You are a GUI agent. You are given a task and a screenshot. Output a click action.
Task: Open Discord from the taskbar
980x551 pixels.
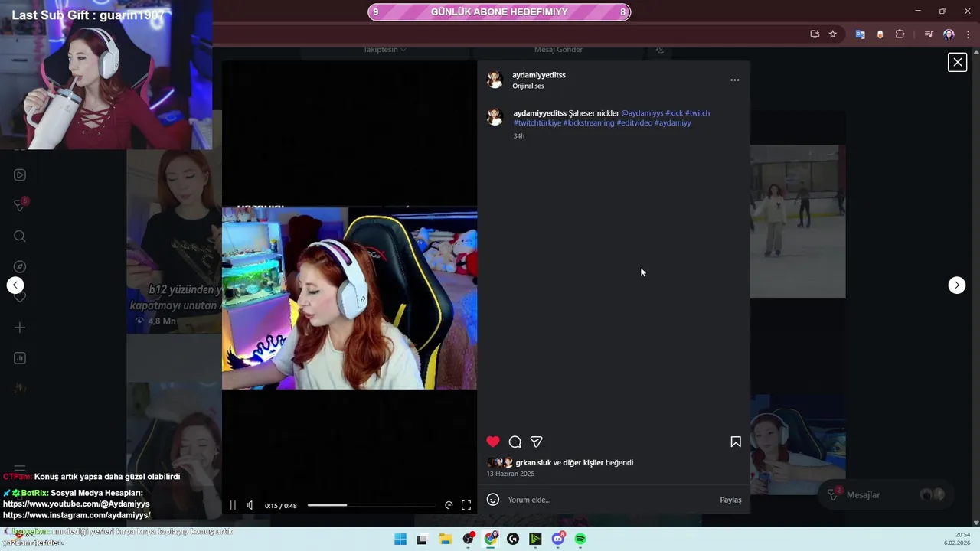(558, 540)
